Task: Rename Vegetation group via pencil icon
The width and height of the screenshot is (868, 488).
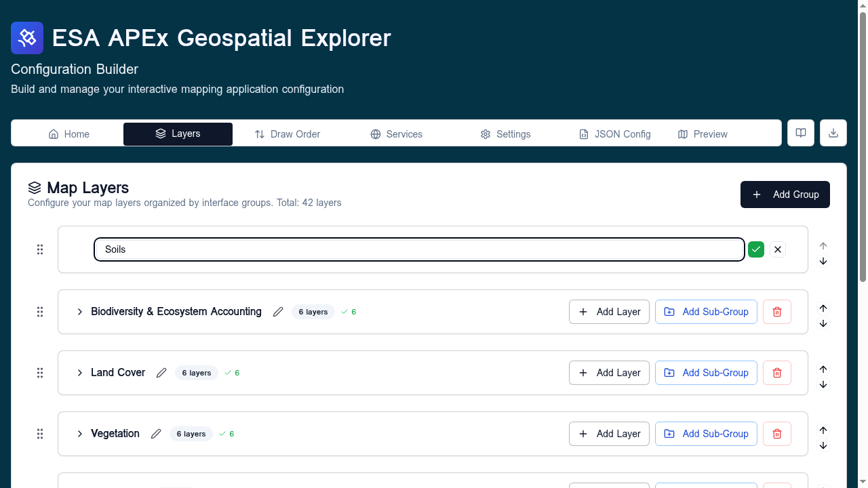Action: pos(156,434)
